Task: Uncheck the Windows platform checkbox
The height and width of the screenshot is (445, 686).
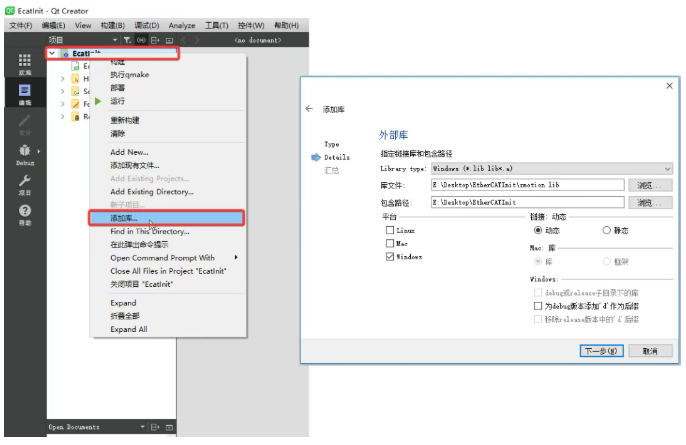Action: click(390, 256)
